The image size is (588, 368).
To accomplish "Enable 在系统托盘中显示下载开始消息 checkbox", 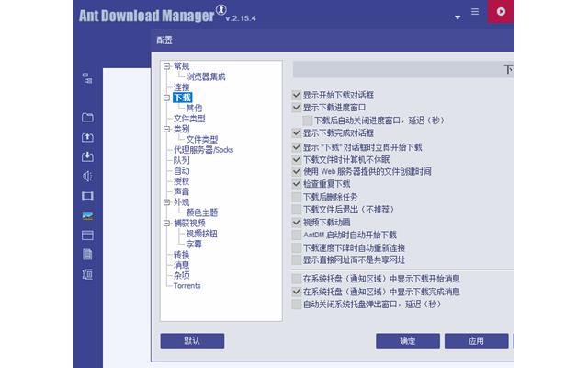I will point(297,279).
